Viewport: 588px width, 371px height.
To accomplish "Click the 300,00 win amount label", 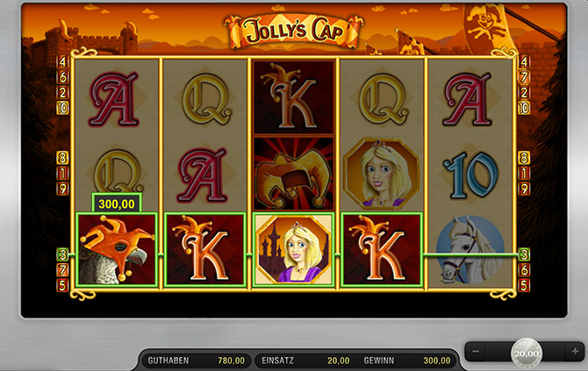I will tap(117, 203).
